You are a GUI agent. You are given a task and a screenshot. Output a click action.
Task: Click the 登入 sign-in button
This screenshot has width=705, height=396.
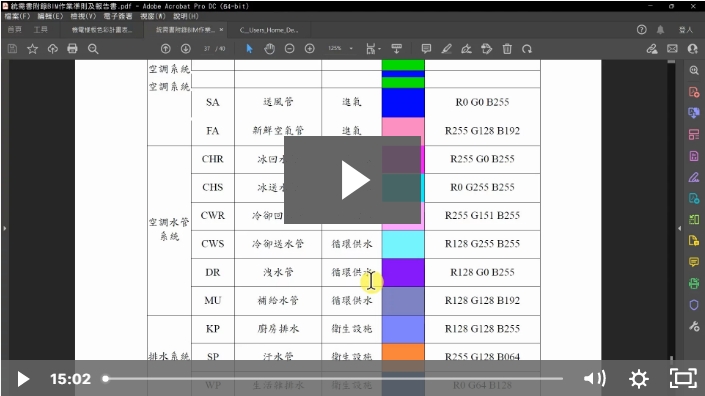686,30
